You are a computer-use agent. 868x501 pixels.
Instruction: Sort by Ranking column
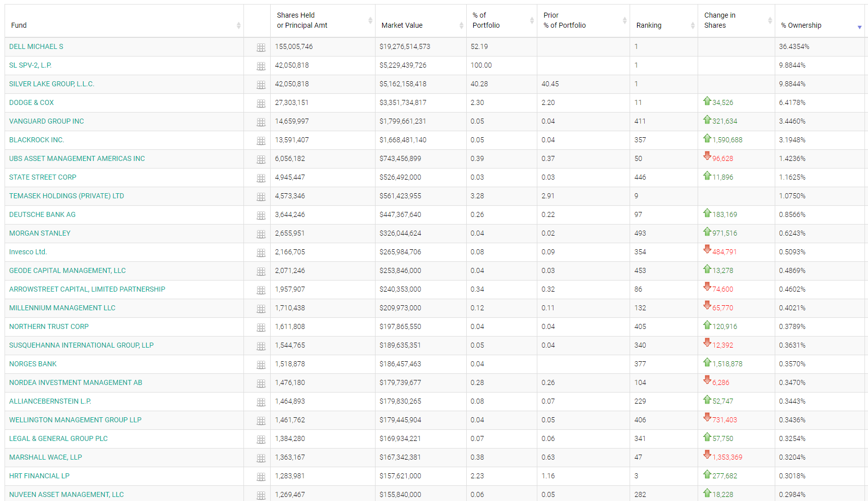coord(664,21)
